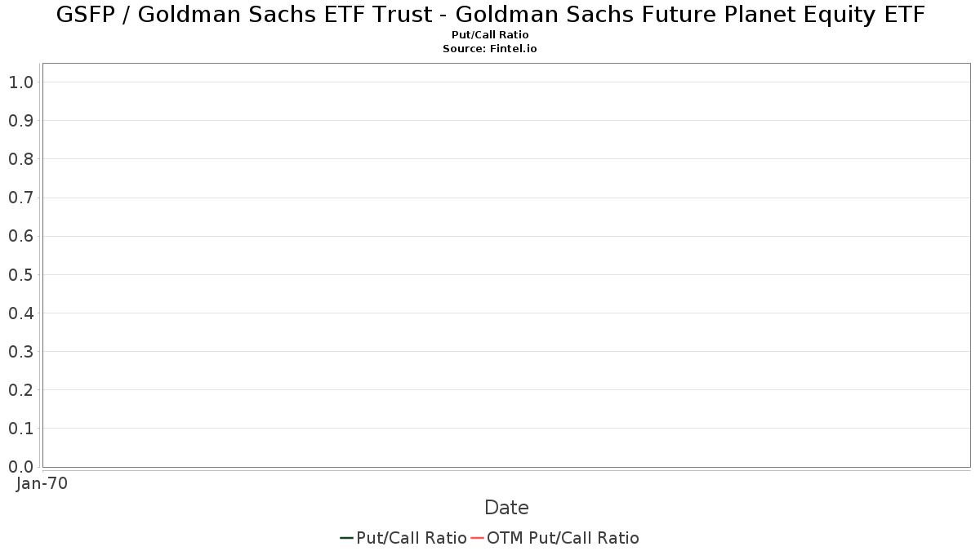980x551 pixels.
Task: Click the dark green legend line swatch
Action: [x=346, y=538]
